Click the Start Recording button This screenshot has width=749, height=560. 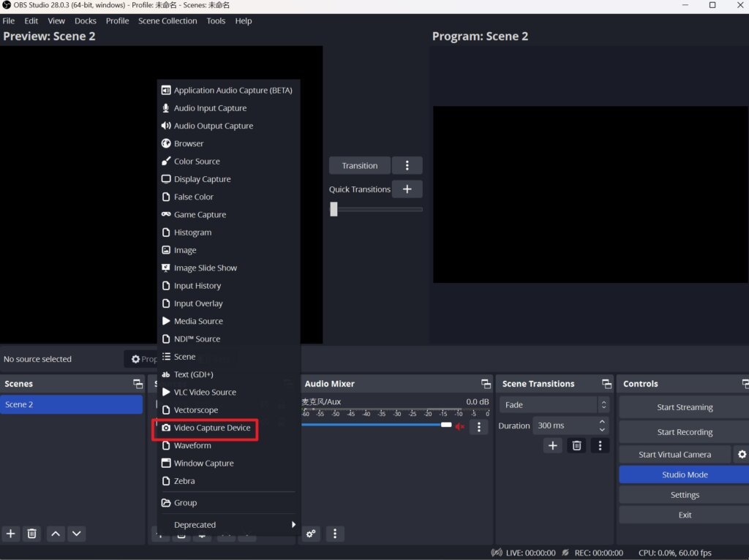pyautogui.click(x=684, y=432)
